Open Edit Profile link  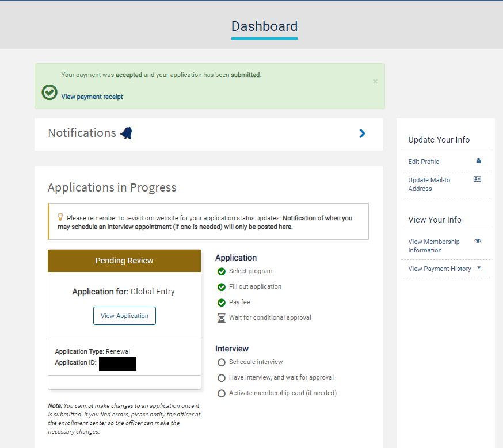pyautogui.click(x=424, y=162)
